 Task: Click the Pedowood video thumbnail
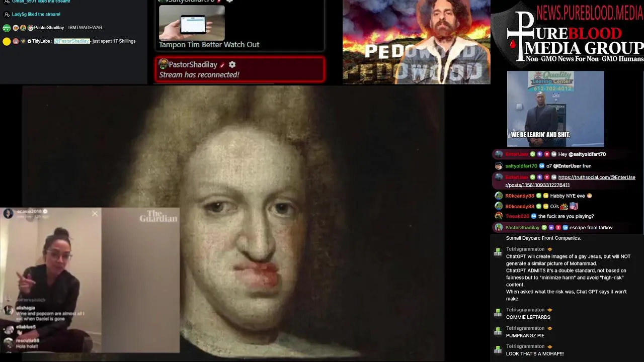pyautogui.click(x=416, y=42)
